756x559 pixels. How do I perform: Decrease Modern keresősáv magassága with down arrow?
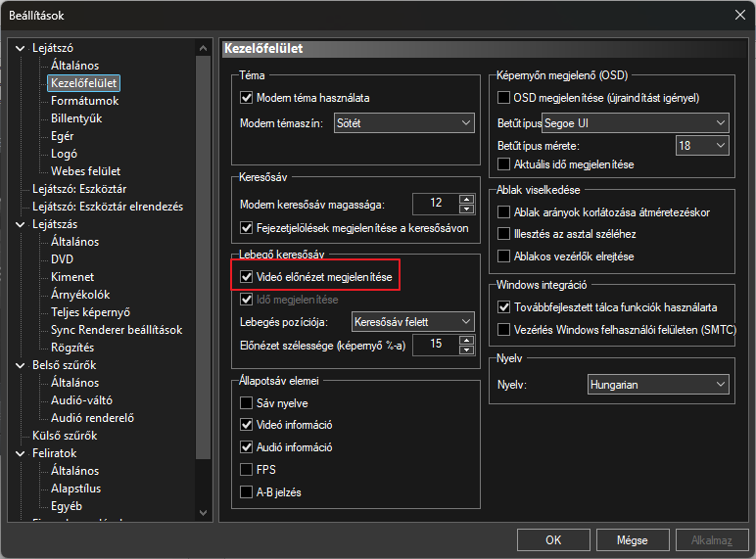(466, 210)
